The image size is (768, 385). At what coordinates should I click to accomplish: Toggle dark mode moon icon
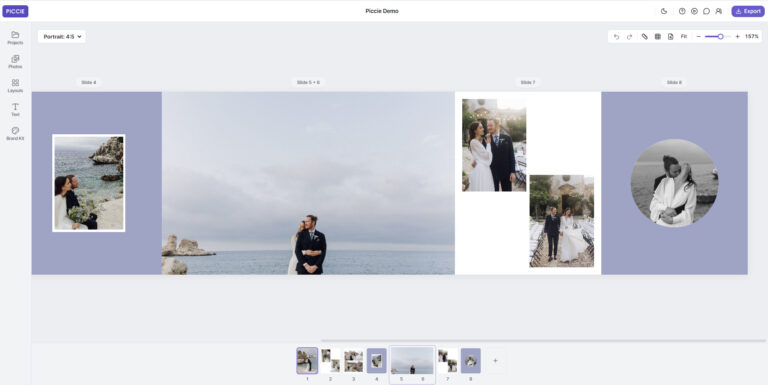[x=664, y=11]
